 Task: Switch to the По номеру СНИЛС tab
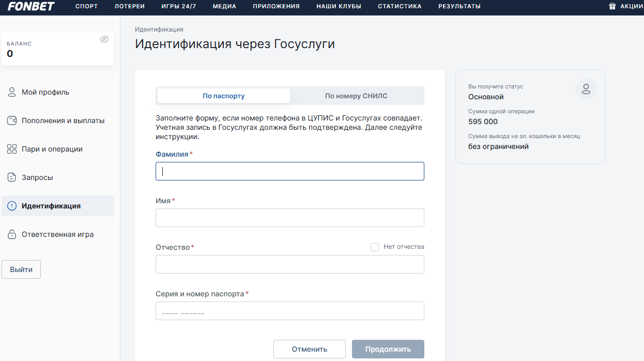(356, 96)
